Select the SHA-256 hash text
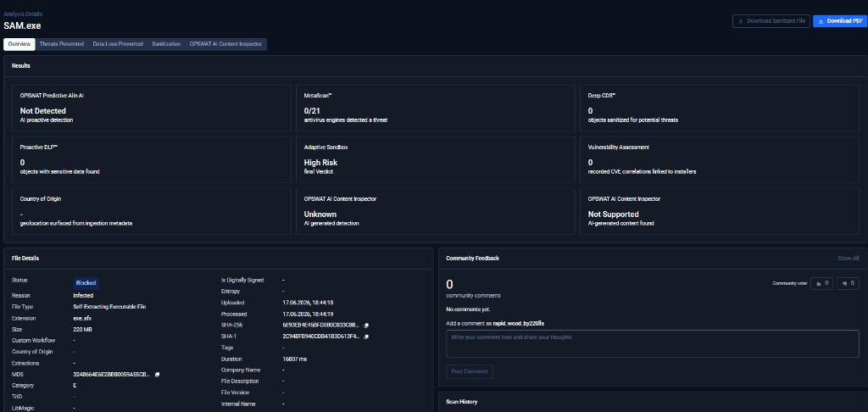Image resolution: width=868 pixels, height=412 pixels. coord(321,325)
